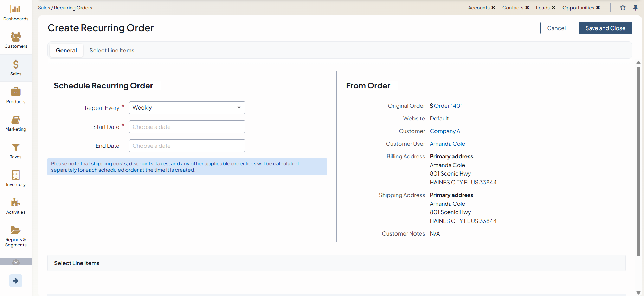Collapse the Select Line Items section
Viewport: 644px width, 296px height.
[77, 263]
